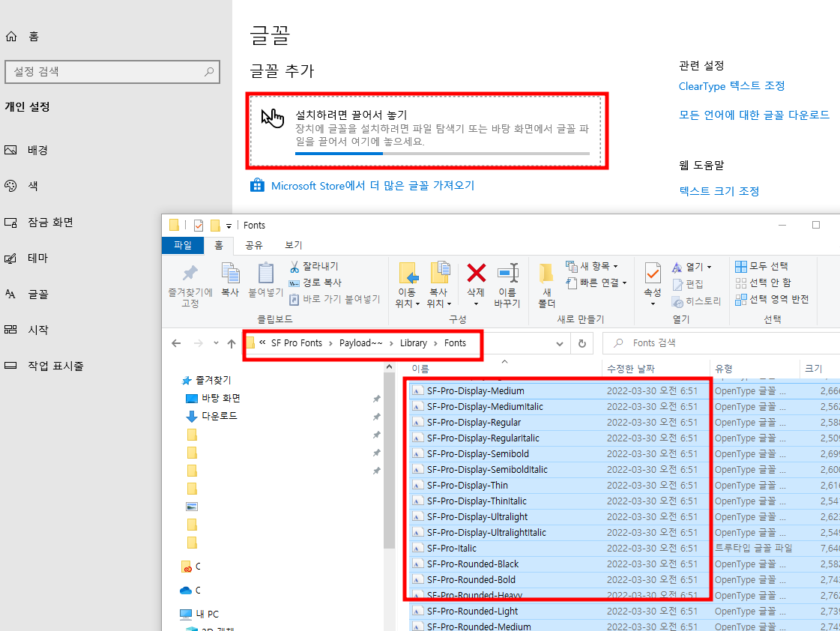Screen dimensions: 840x631
Task: Click Library breadcrumb segment
Action: tap(414, 343)
